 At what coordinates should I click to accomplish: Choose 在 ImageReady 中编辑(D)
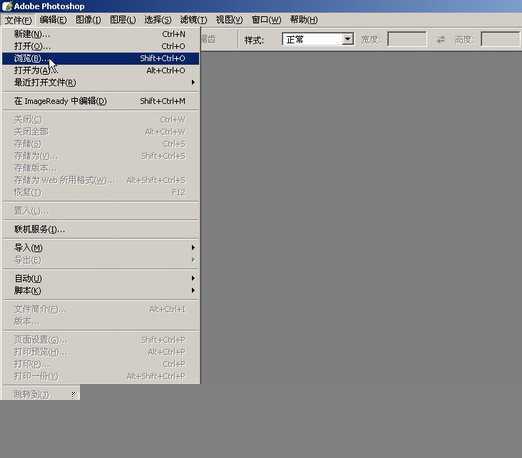tap(101, 101)
